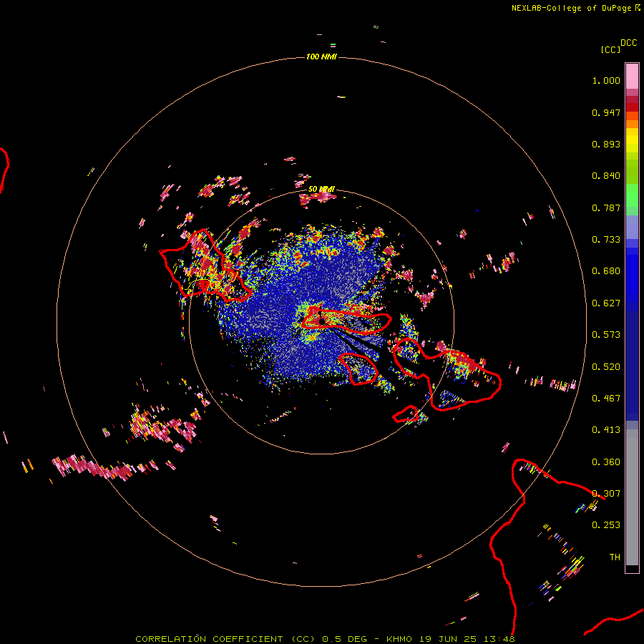Click the 0.893 value on color scale
Screen dimensions: 644x644
point(606,144)
